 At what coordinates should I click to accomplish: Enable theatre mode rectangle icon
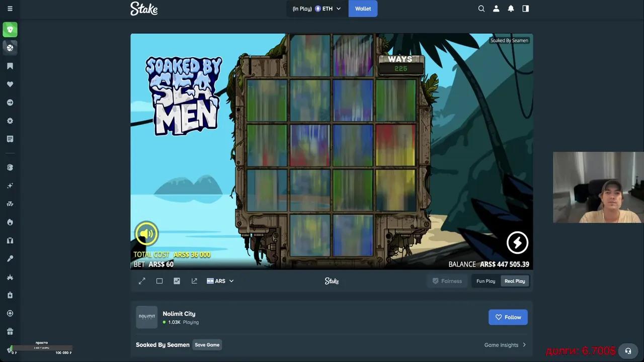pos(159,281)
